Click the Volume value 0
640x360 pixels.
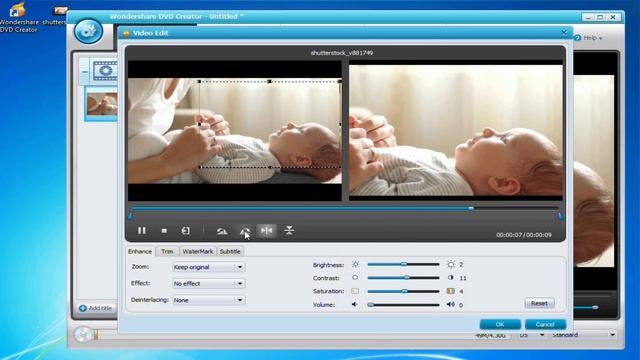pos(461,305)
